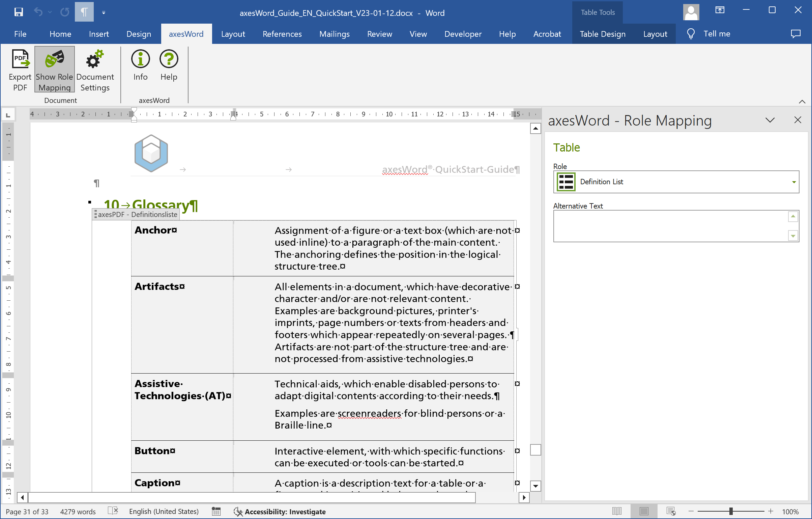This screenshot has height=519, width=812.
Task: Click English (United States) language indicator
Action: point(164,512)
